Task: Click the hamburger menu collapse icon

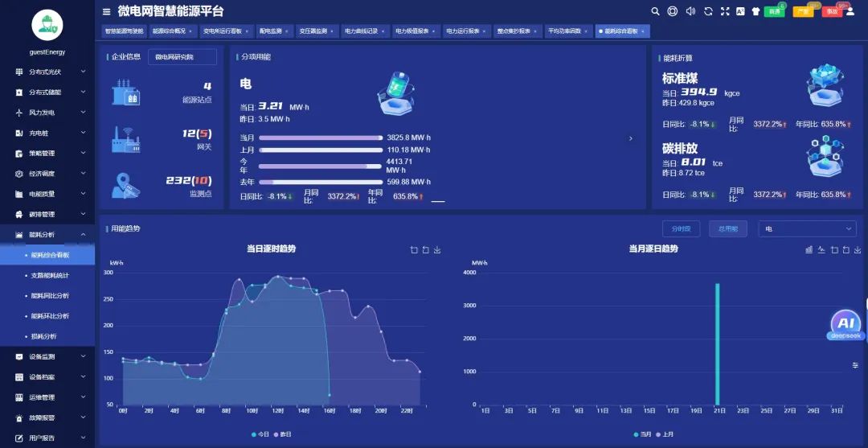Action: pyautogui.click(x=106, y=11)
